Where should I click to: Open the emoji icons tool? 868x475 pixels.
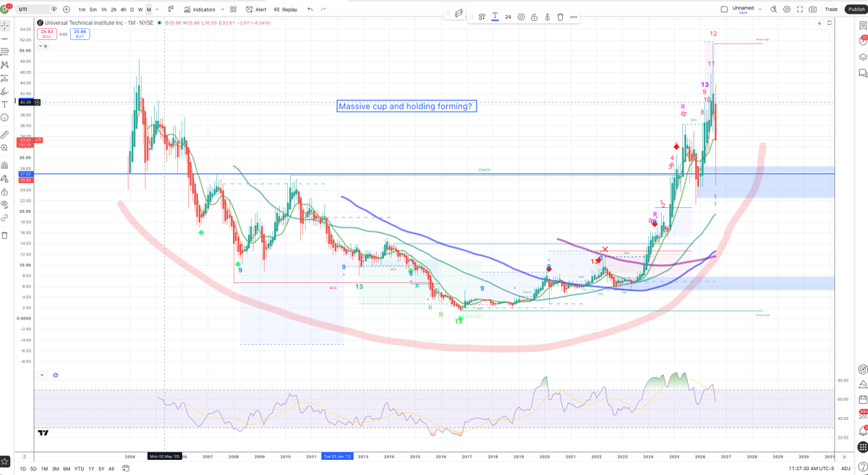[x=5, y=117]
